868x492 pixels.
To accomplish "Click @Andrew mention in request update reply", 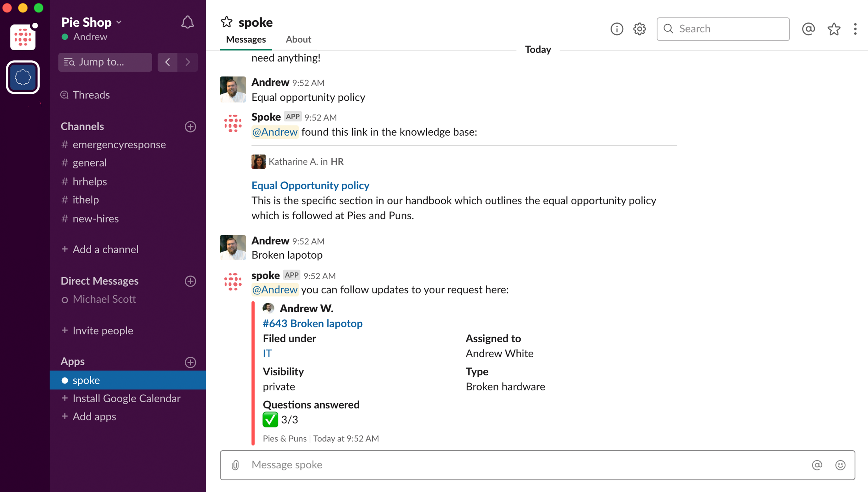I will click(275, 290).
